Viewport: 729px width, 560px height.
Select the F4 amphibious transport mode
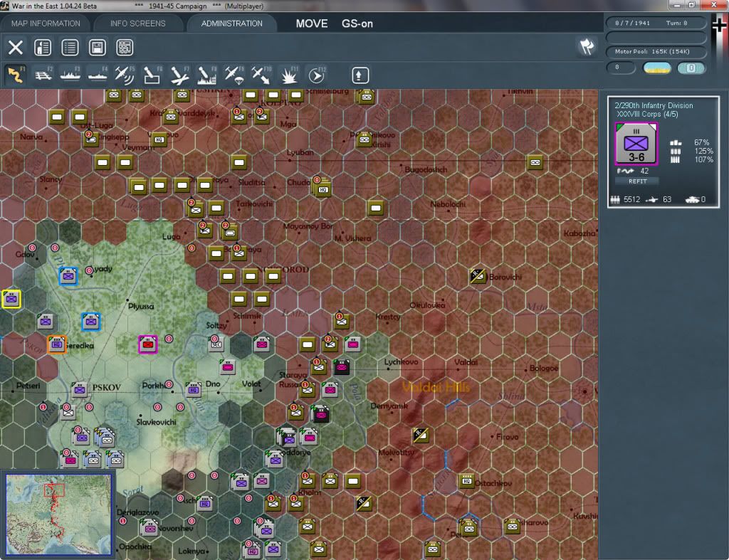point(98,75)
